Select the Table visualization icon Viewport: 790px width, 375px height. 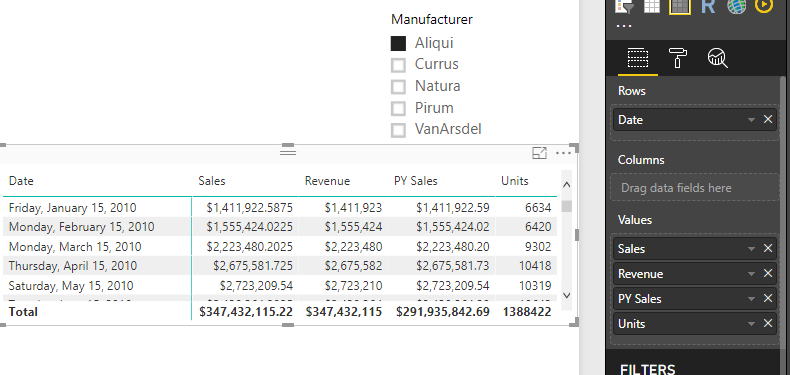[x=652, y=6]
